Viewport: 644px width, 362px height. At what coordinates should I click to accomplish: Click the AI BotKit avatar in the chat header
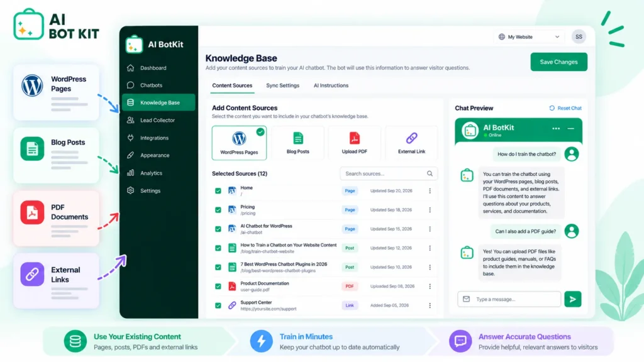coord(470,131)
